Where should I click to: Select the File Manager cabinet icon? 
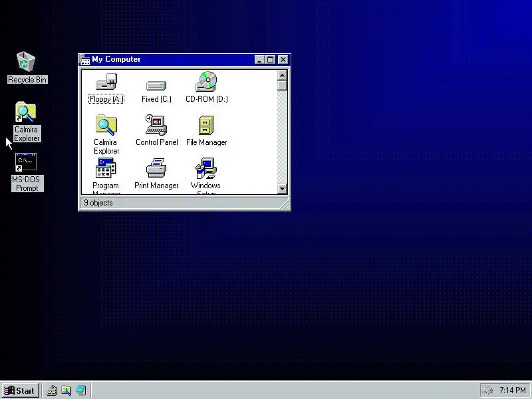click(x=206, y=125)
